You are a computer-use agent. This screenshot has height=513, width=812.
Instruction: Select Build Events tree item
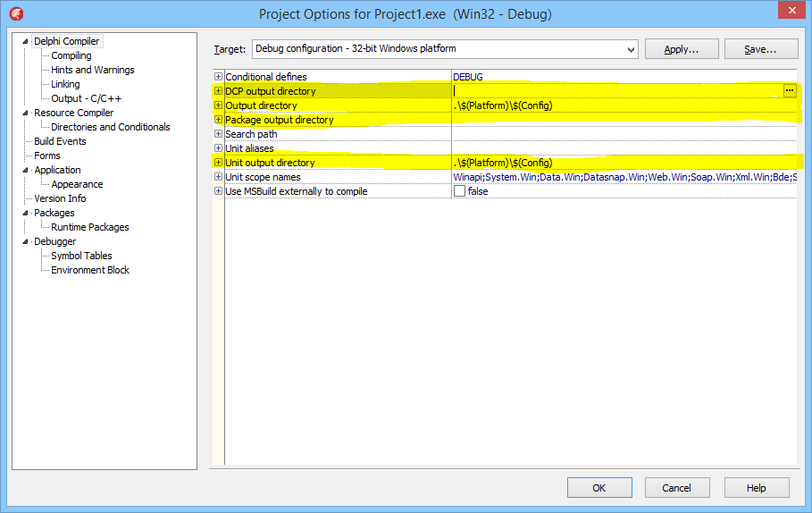coord(60,141)
